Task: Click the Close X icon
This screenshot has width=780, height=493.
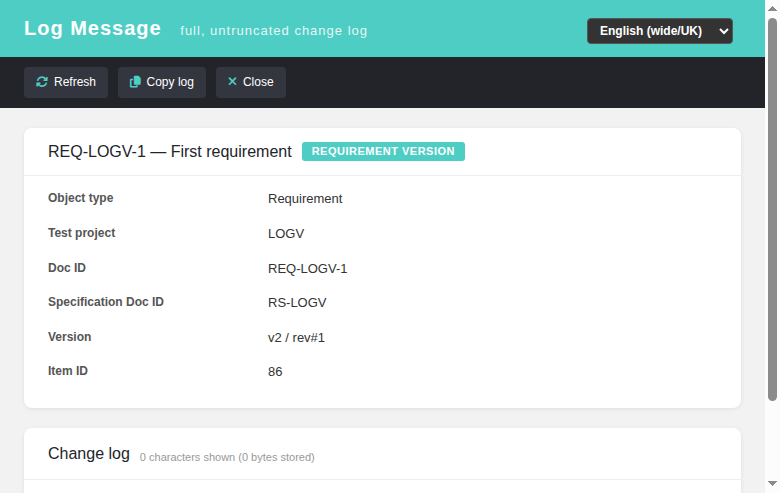Action: (x=232, y=82)
